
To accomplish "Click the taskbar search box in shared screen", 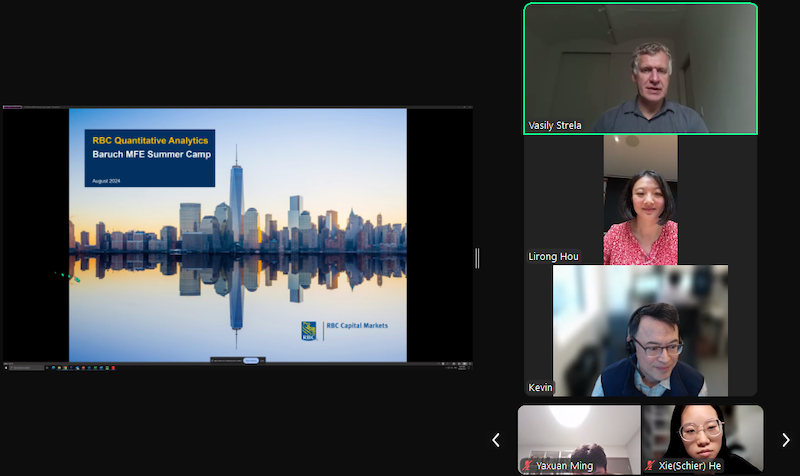I will pos(27,367).
